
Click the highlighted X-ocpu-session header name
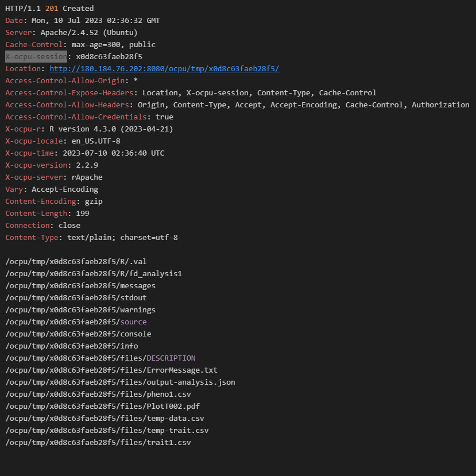(x=36, y=57)
